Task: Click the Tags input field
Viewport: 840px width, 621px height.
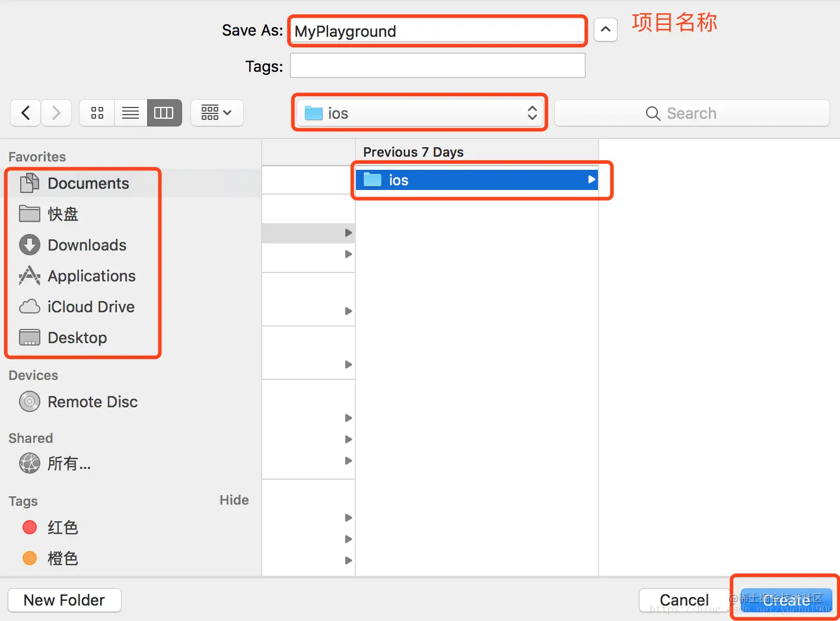Action: pos(437,65)
